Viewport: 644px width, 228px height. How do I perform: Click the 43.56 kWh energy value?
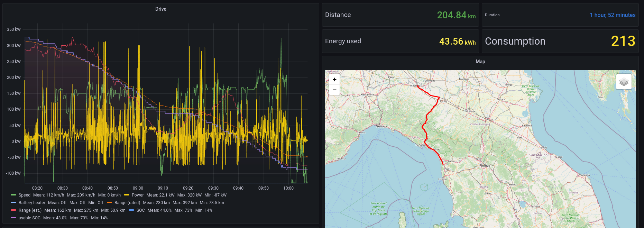pos(457,41)
